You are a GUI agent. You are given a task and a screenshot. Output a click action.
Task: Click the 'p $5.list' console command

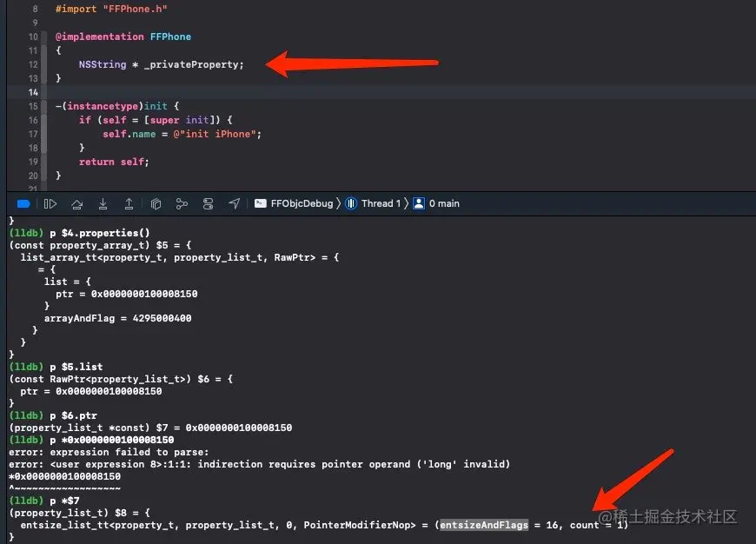click(x=76, y=367)
